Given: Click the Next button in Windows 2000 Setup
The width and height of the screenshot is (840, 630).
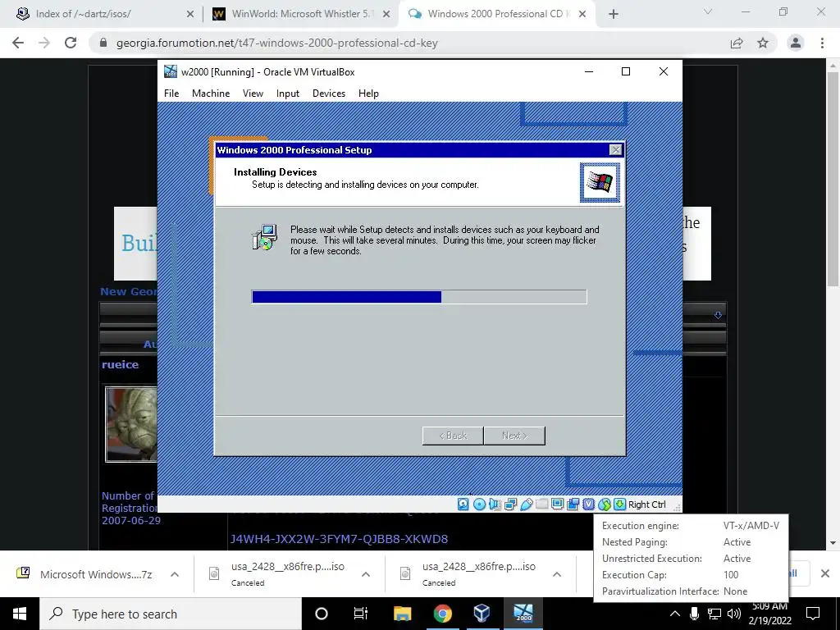Looking at the screenshot, I should point(514,436).
